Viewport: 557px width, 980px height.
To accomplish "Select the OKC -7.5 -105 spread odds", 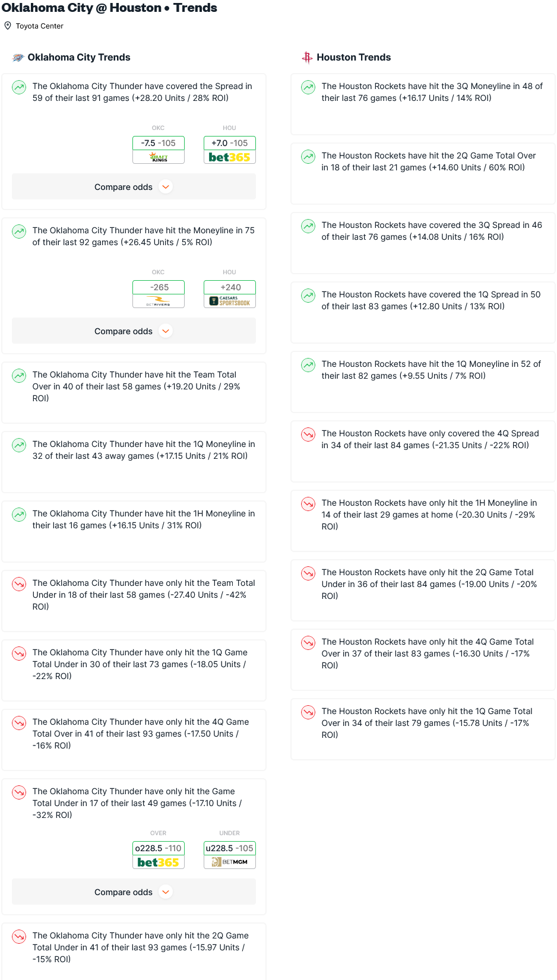I will (159, 143).
